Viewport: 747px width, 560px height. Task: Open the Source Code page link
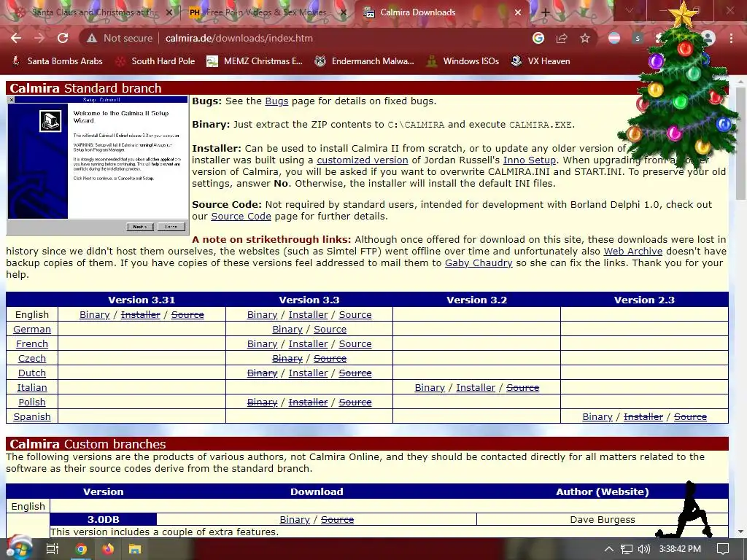pyautogui.click(x=241, y=216)
